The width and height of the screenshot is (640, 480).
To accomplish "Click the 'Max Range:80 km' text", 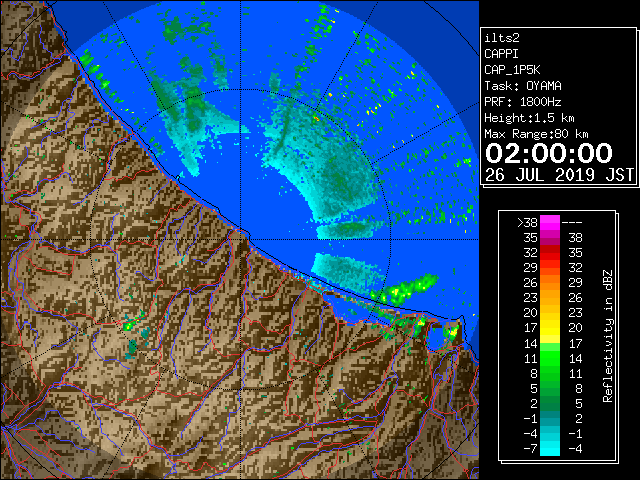I will (x=536, y=134).
